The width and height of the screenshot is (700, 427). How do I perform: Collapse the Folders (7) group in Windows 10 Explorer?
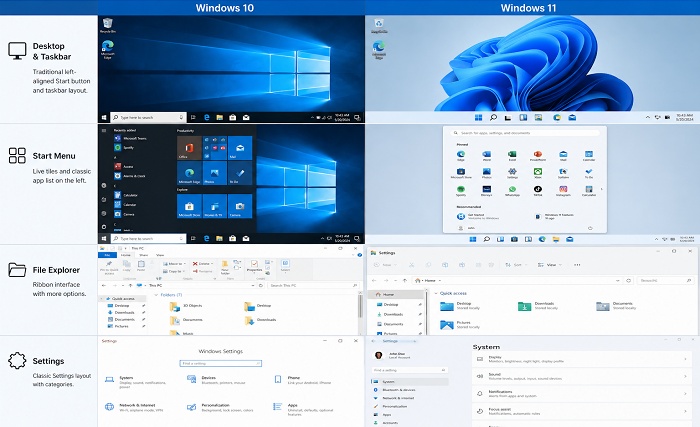[x=156, y=295]
